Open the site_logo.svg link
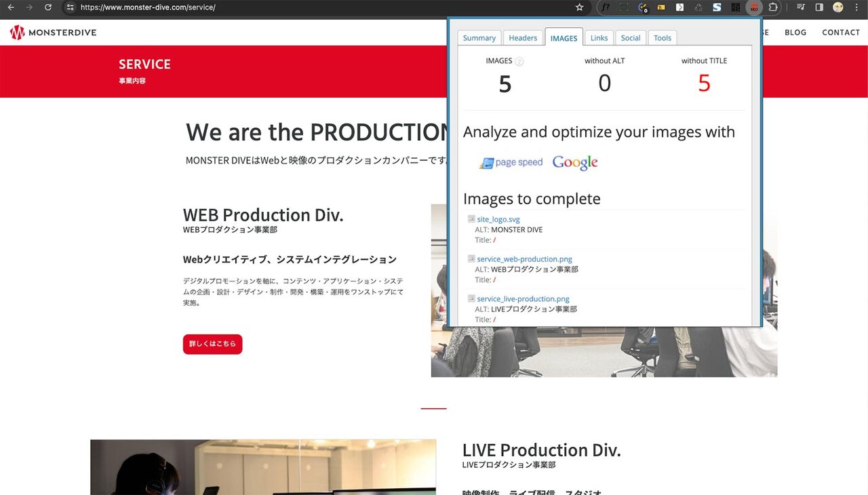The image size is (868, 495). click(x=498, y=219)
